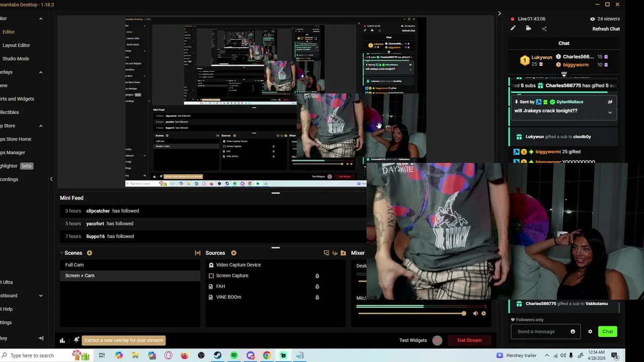Add a new source with plus icon
The width and height of the screenshot is (644, 362).
pyautogui.click(x=233, y=253)
